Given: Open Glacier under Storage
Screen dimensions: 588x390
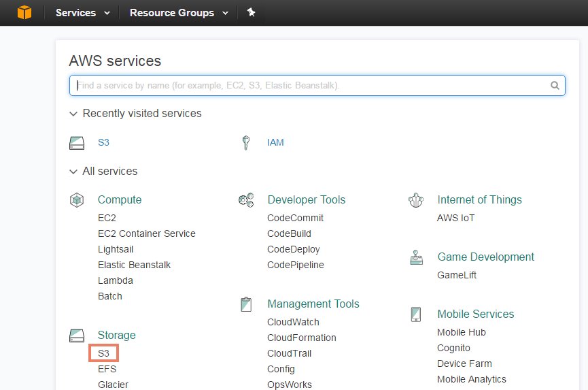Looking at the screenshot, I should [x=113, y=385].
